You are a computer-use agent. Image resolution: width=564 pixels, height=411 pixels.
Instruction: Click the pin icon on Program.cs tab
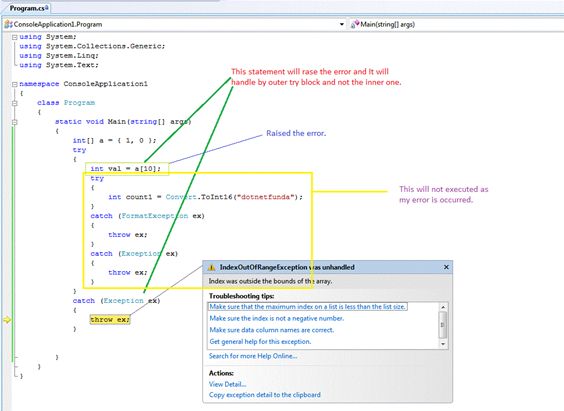click(x=47, y=7)
